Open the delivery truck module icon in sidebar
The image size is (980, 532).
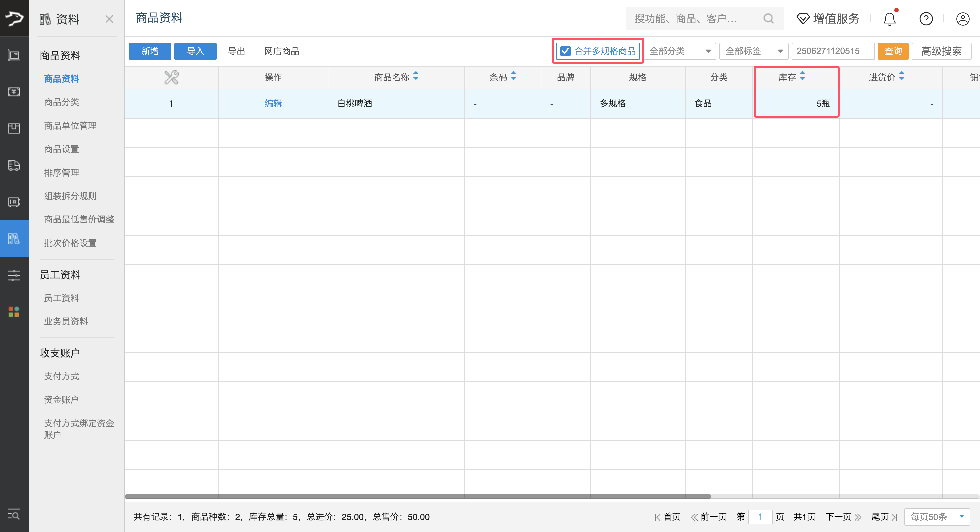coord(14,166)
